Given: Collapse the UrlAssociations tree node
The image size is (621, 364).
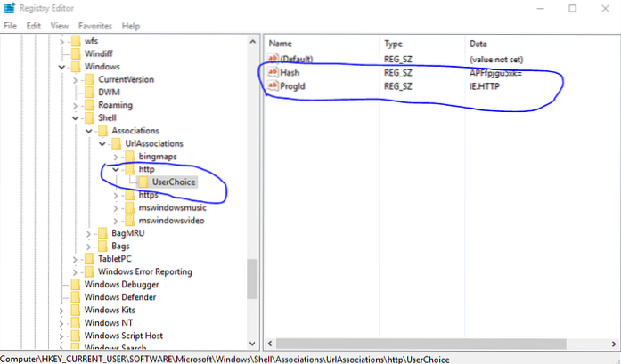Looking at the screenshot, I should pyautogui.click(x=102, y=143).
